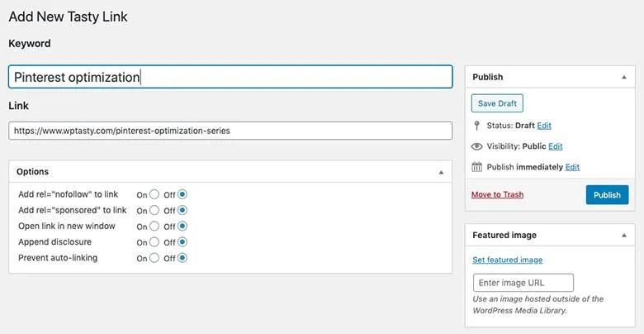Click the blue Publish button

point(607,194)
